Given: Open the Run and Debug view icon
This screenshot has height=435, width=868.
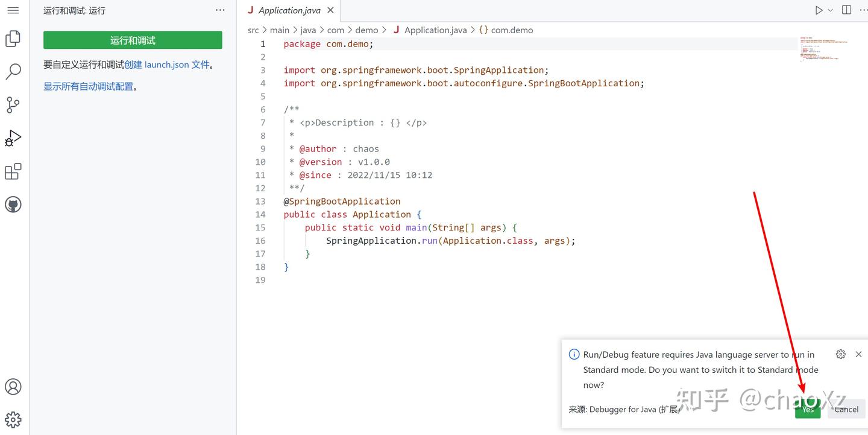Looking at the screenshot, I should [13, 138].
